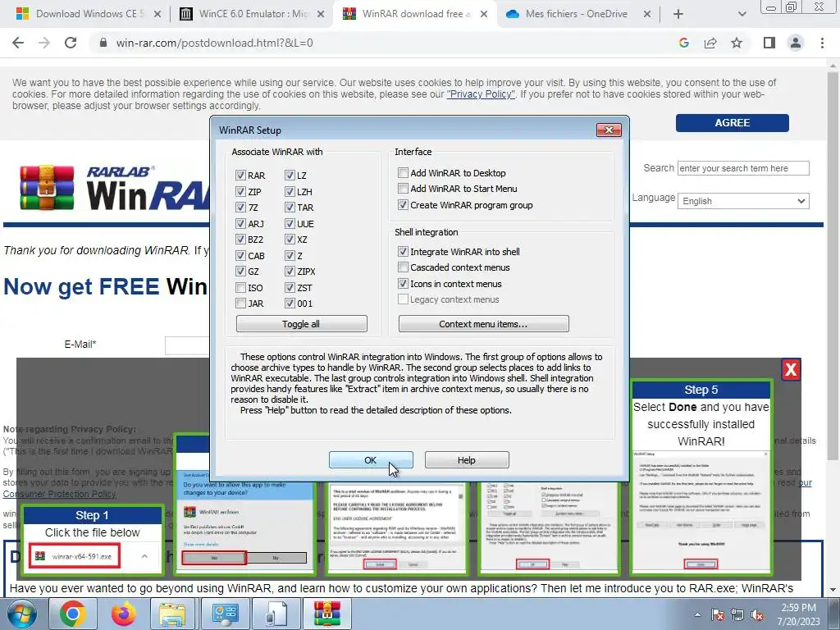This screenshot has height=630, width=840.
Task: Close the Download Windows CE tab
Action: 157,14
